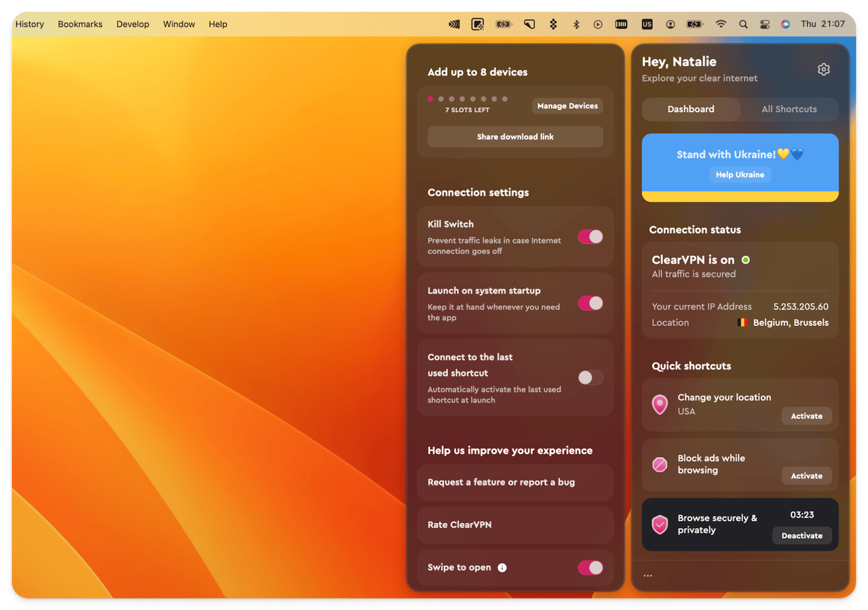The width and height of the screenshot is (868, 610).
Task: Click the memory bars icon in menu bar
Action: point(621,24)
